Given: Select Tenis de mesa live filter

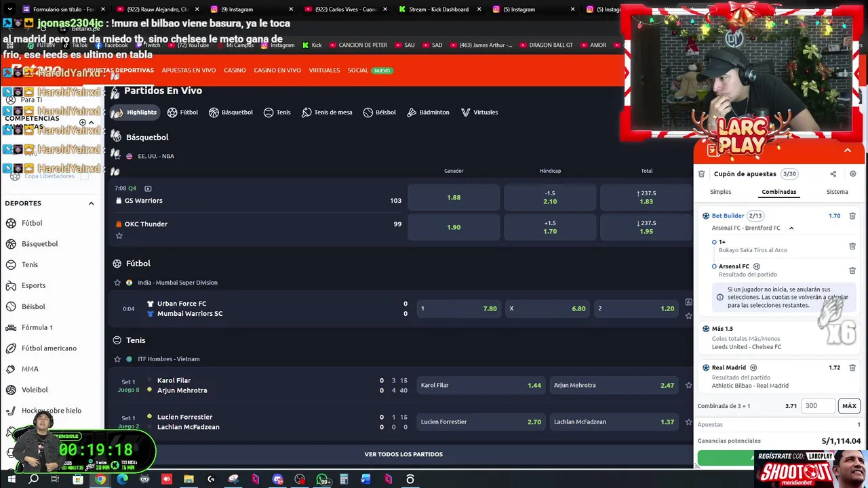Looking at the screenshot, I should click(327, 113).
